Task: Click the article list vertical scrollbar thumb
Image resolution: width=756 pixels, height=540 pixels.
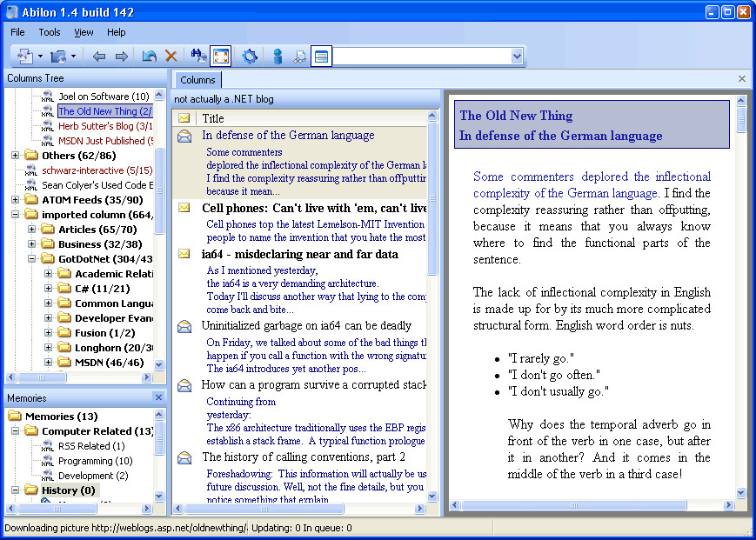Action: (x=432, y=198)
